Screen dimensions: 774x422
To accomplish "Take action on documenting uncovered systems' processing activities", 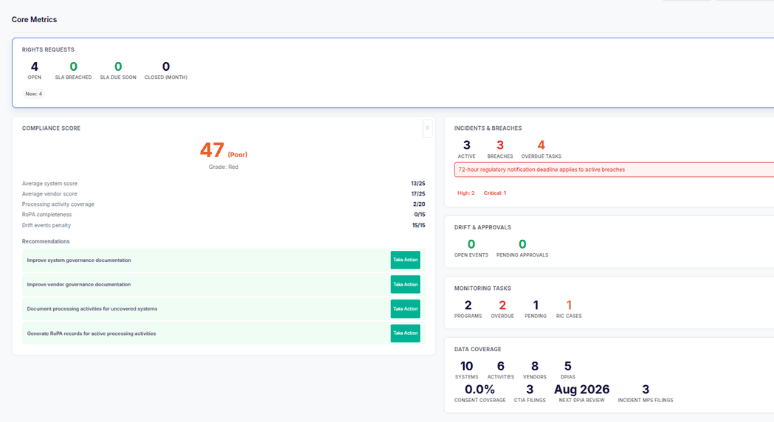I will [x=405, y=309].
